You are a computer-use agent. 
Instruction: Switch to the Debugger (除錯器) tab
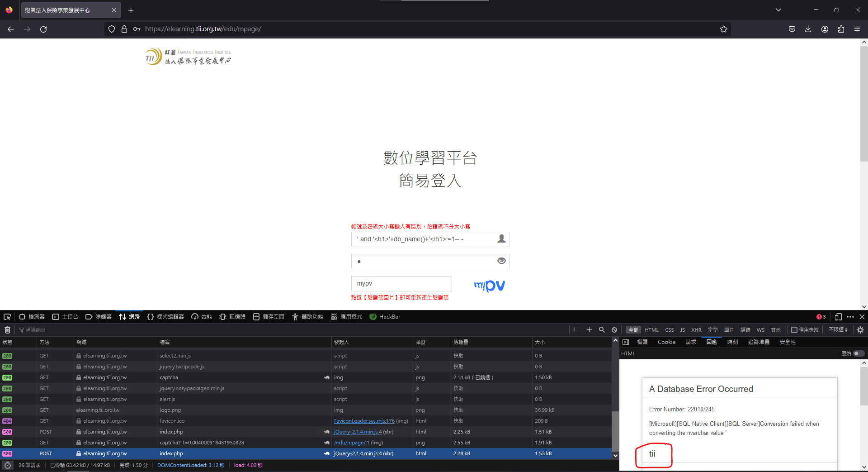click(x=99, y=317)
